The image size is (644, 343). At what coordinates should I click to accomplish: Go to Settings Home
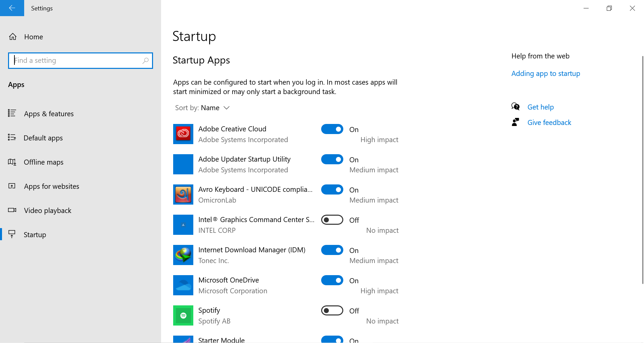[33, 37]
